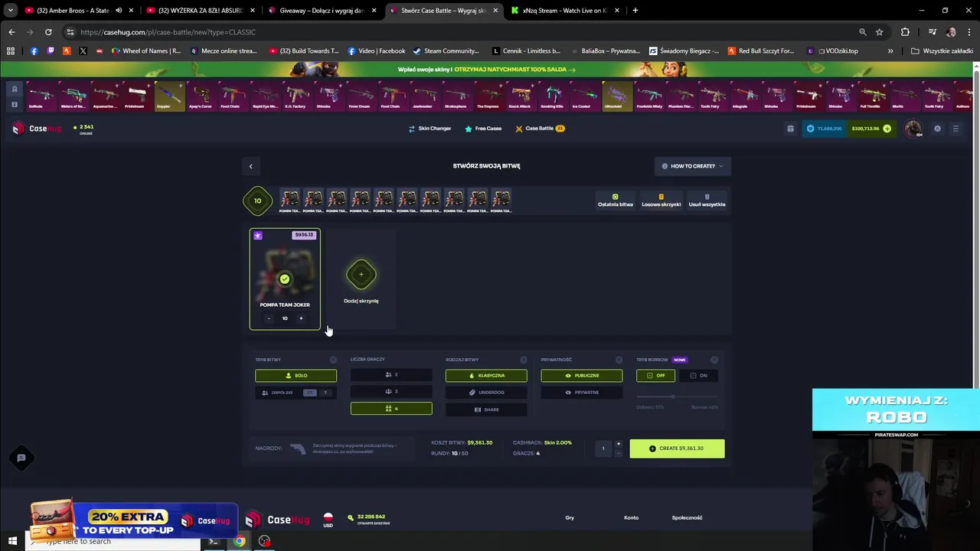Select SHARE battle type
980x551 pixels.
coord(486,409)
